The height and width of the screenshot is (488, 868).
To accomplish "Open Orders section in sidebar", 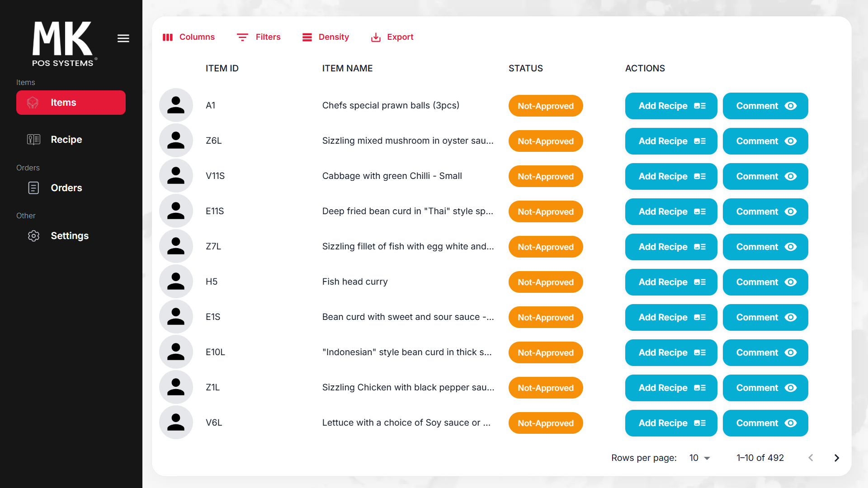I will [66, 188].
